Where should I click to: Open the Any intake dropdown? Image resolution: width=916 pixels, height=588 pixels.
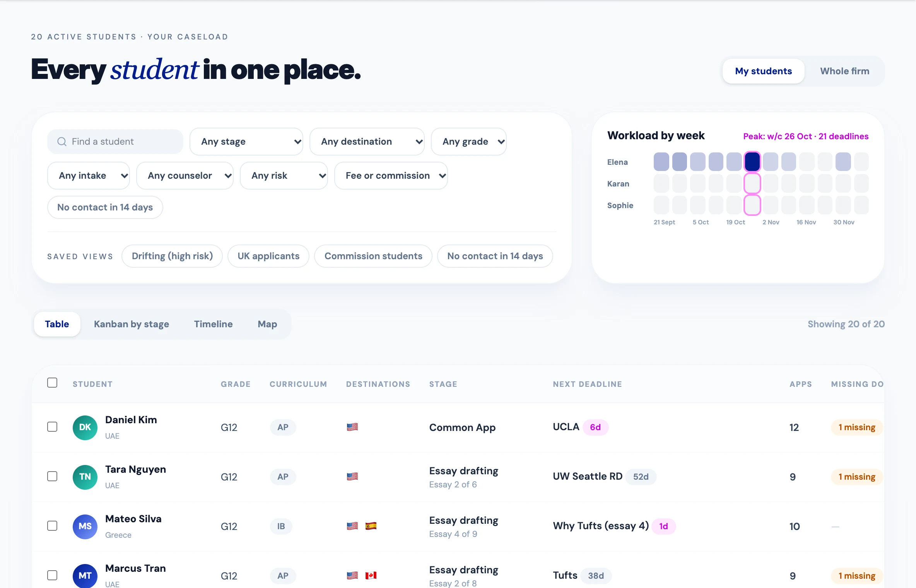[x=89, y=176]
